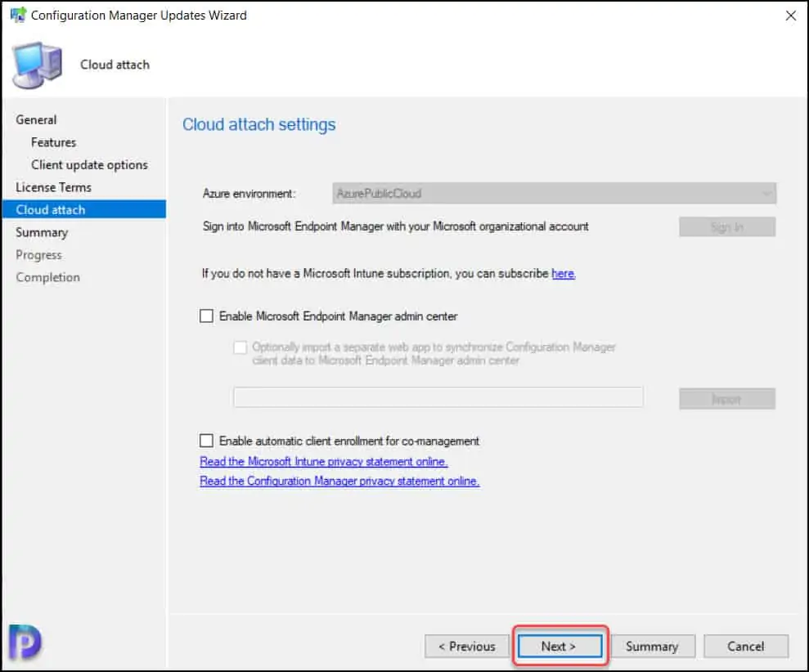The image size is (809, 672).
Task: Enable Microsoft Endpoint Manager admin center checkbox
Action: 206,316
